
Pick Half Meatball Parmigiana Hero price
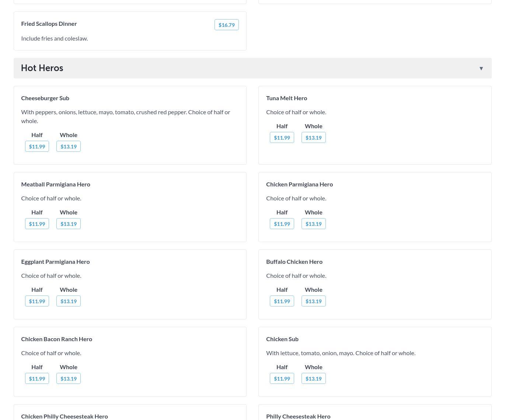pos(37,224)
